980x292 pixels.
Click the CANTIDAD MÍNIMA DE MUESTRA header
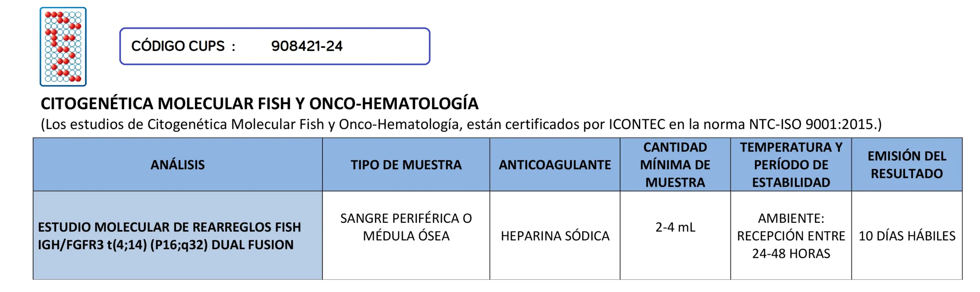click(675, 165)
